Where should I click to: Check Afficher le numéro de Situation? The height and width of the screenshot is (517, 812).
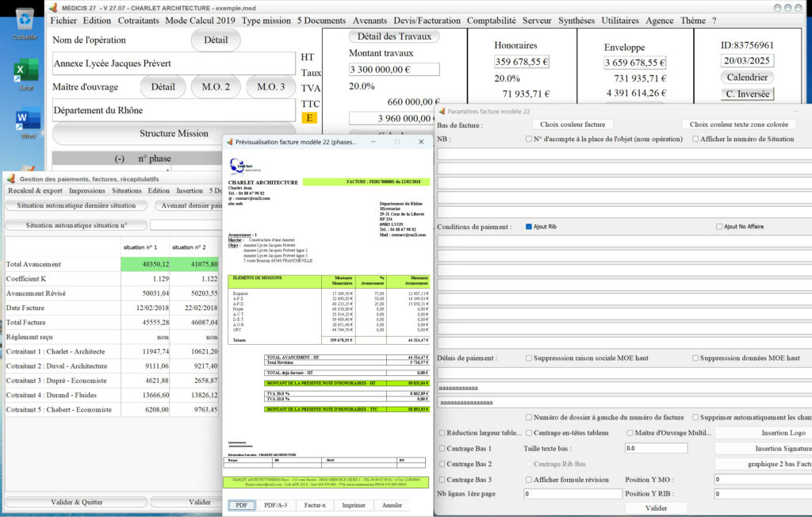pos(695,139)
